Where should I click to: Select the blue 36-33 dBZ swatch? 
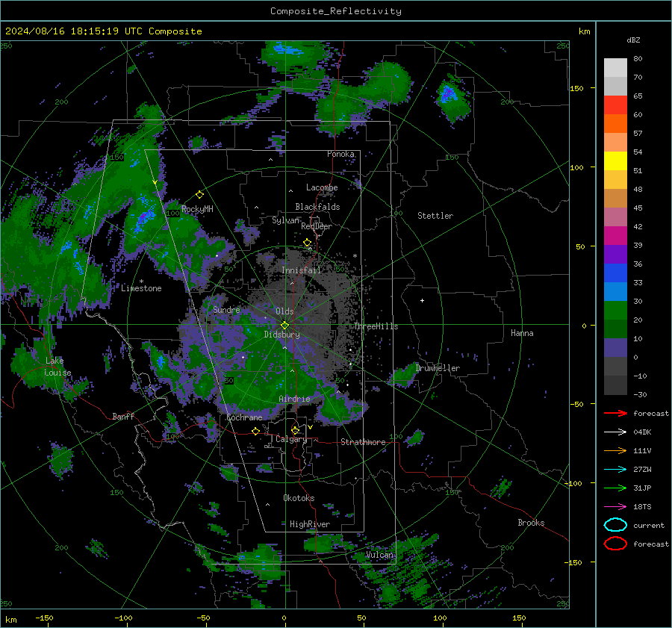[x=615, y=273]
